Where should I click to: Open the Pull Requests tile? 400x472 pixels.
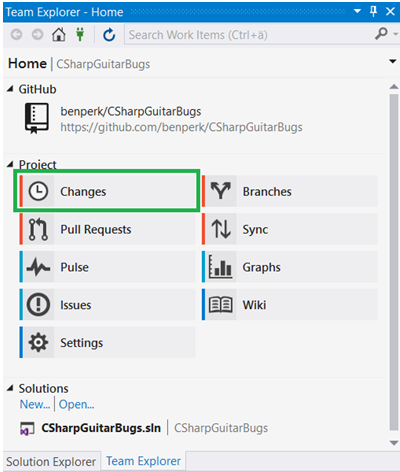pyautogui.click(x=107, y=229)
